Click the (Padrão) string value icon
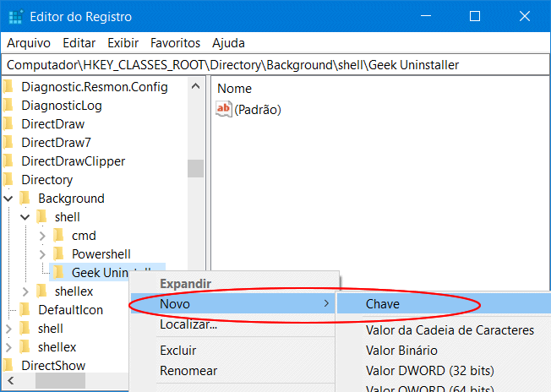The image size is (551, 392). (224, 109)
